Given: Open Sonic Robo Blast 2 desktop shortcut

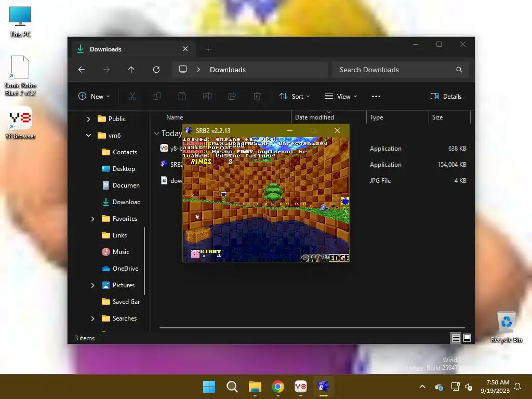Looking at the screenshot, I should point(20,75).
